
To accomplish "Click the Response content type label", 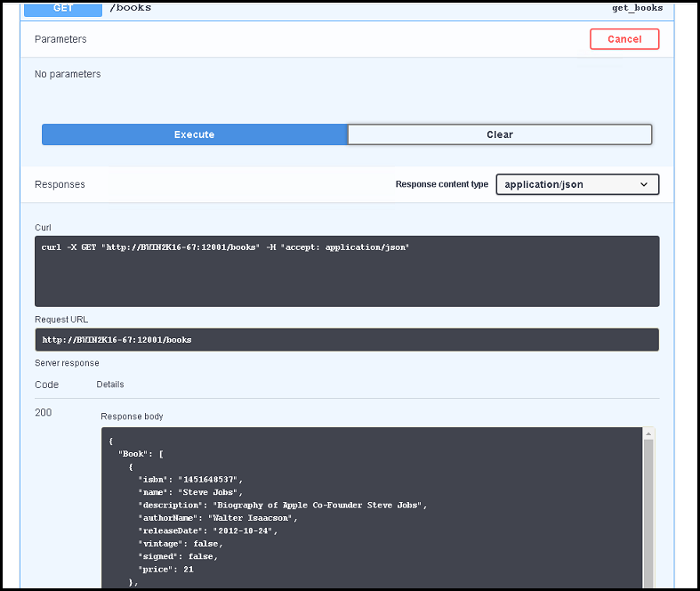I will (442, 184).
